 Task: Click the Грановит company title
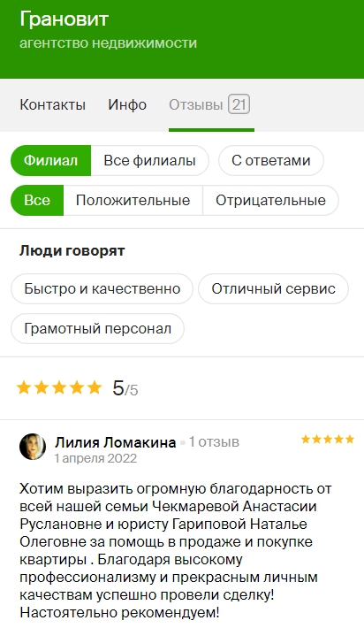tap(64, 19)
